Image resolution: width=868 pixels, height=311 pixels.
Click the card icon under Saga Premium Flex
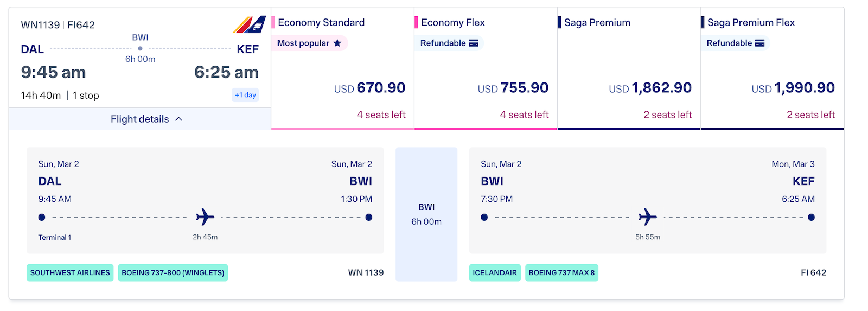760,43
